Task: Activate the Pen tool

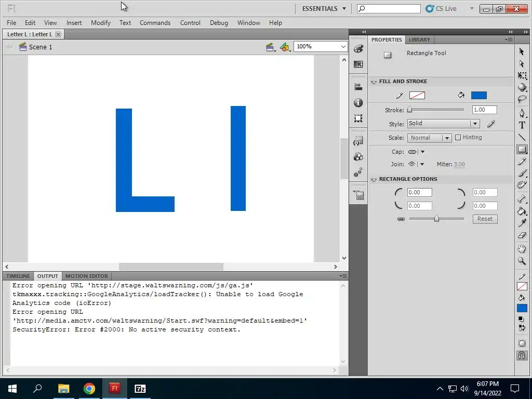Action: tap(522, 113)
